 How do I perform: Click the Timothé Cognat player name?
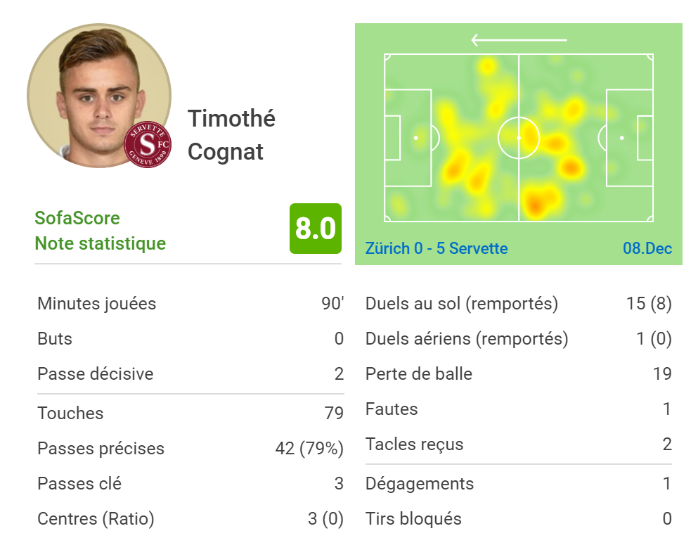tap(231, 135)
